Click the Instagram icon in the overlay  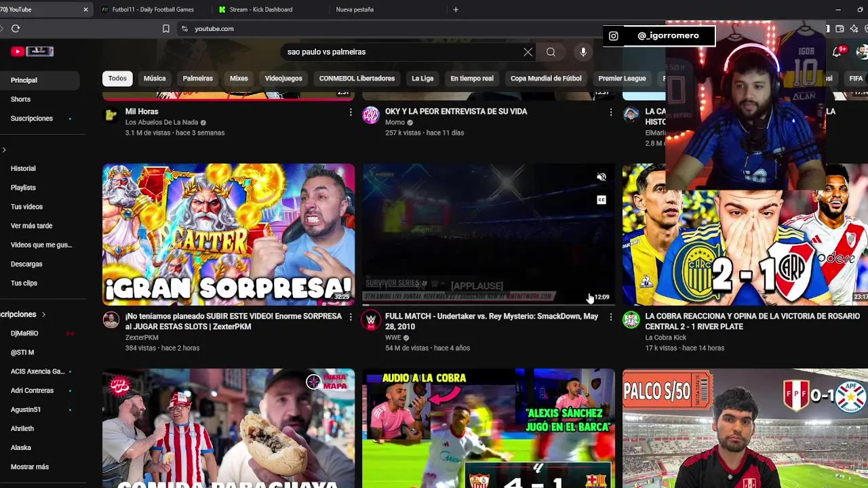(613, 36)
